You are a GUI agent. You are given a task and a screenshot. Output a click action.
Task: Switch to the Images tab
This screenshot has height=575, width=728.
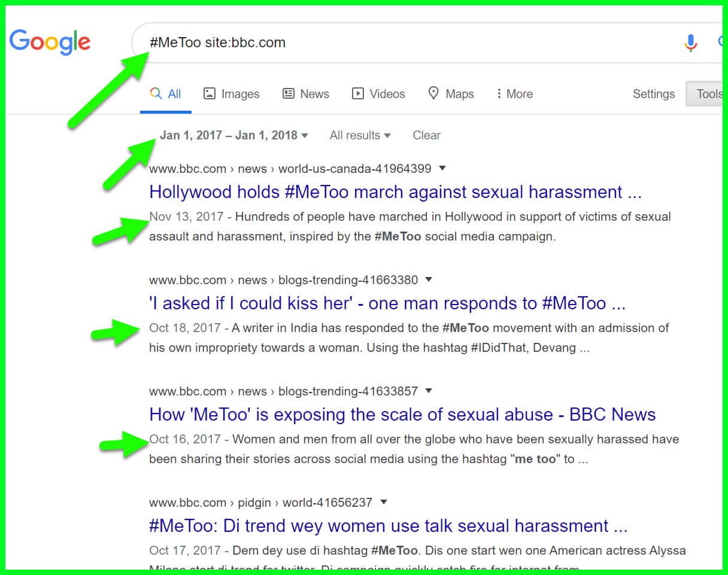point(231,94)
